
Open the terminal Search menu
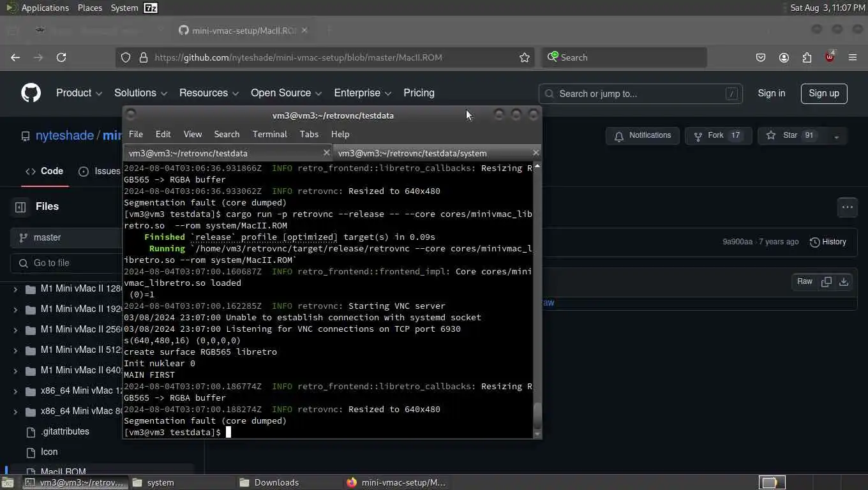coord(227,134)
